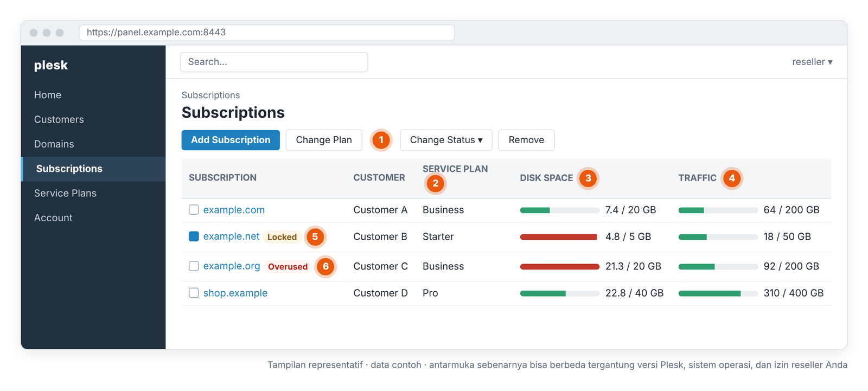
Task: Open Domains in the sidebar
Action: pyautogui.click(x=93, y=144)
